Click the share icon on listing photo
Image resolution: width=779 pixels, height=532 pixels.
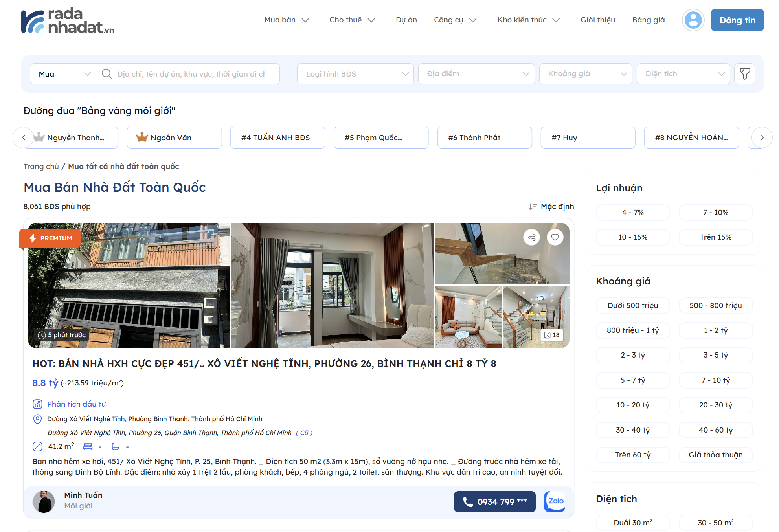(531, 237)
